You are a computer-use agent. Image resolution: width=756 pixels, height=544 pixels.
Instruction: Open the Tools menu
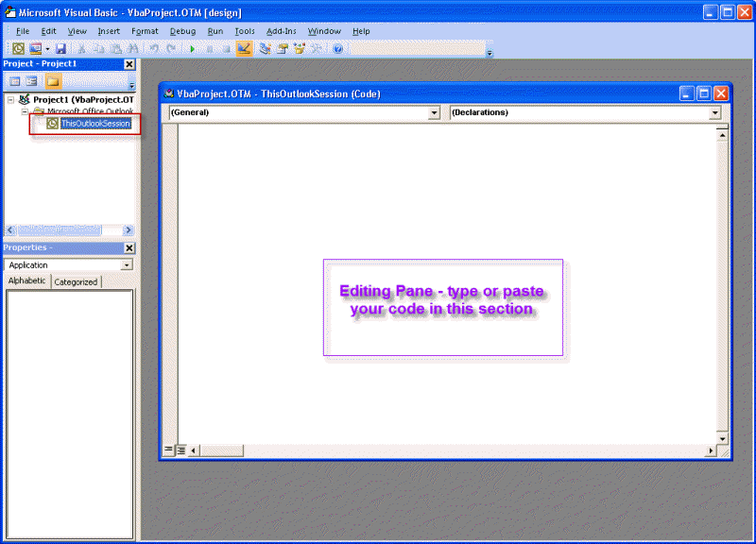tap(245, 30)
